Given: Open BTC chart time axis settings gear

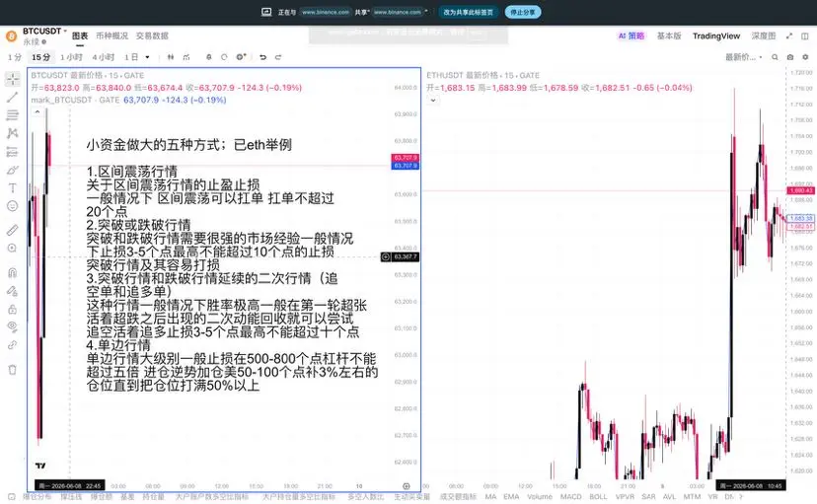Looking at the screenshot, I should tap(407, 486).
